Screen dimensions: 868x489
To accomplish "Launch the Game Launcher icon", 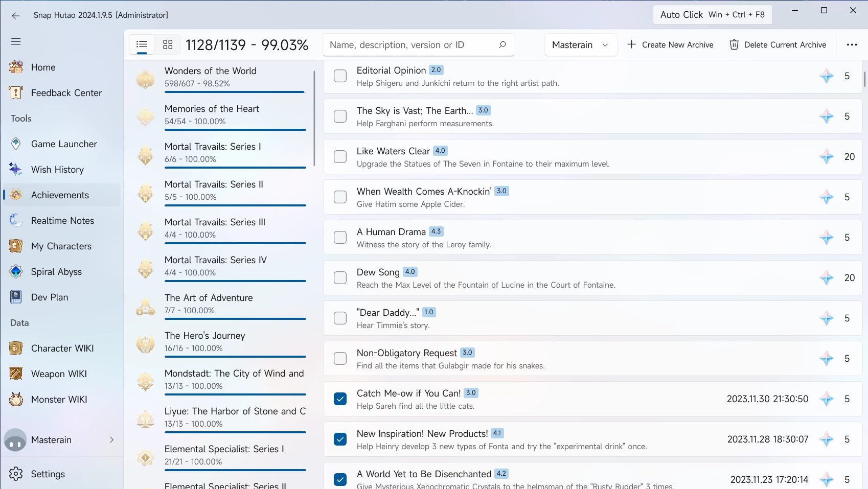I will pos(16,144).
